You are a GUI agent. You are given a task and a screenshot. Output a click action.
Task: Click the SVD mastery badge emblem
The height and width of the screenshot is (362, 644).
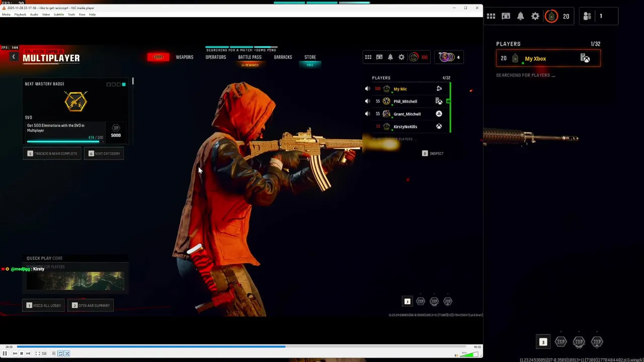point(75,101)
